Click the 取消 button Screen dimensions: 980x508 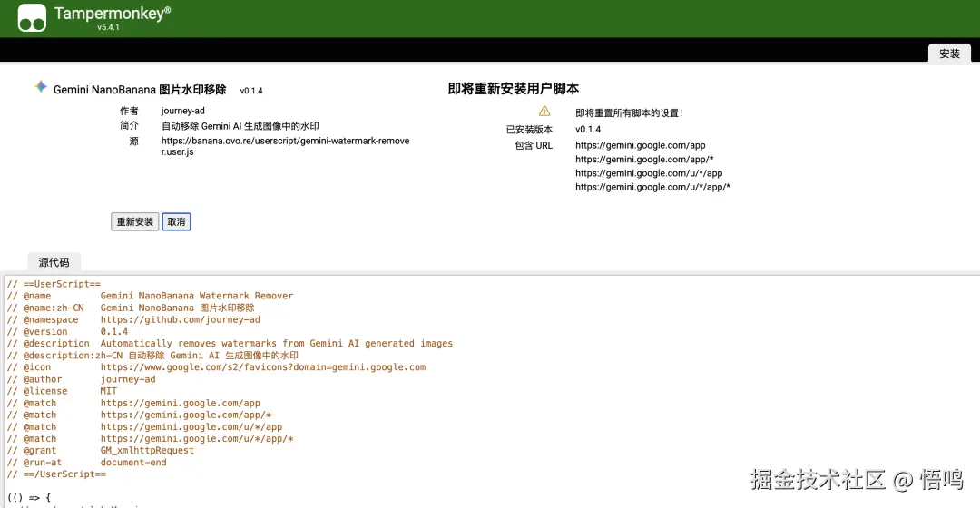[x=176, y=222]
